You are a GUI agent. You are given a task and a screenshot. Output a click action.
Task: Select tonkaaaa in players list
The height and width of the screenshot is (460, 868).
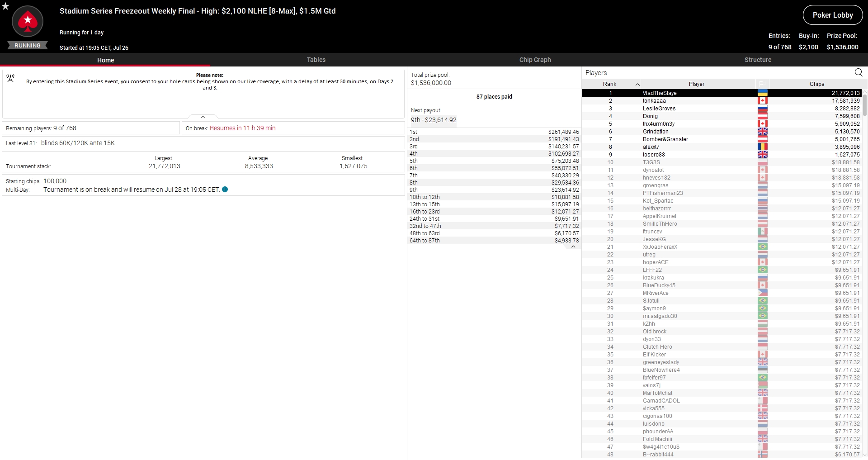pyautogui.click(x=654, y=100)
